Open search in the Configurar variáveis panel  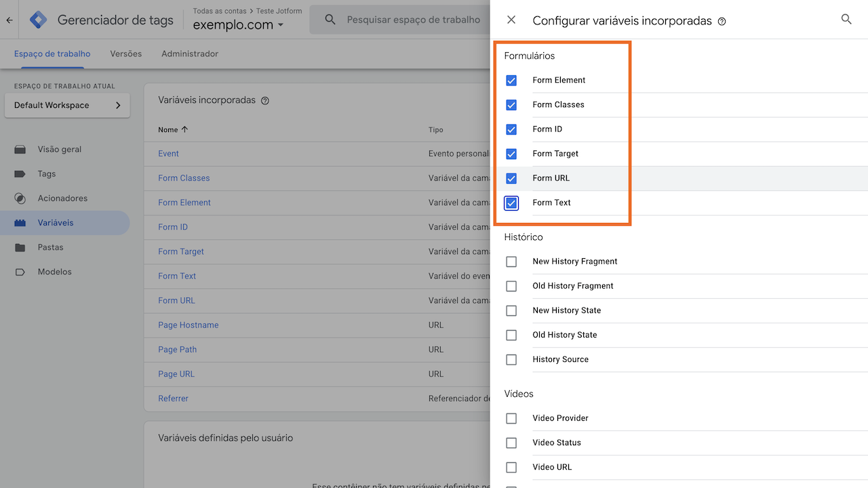tap(846, 20)
